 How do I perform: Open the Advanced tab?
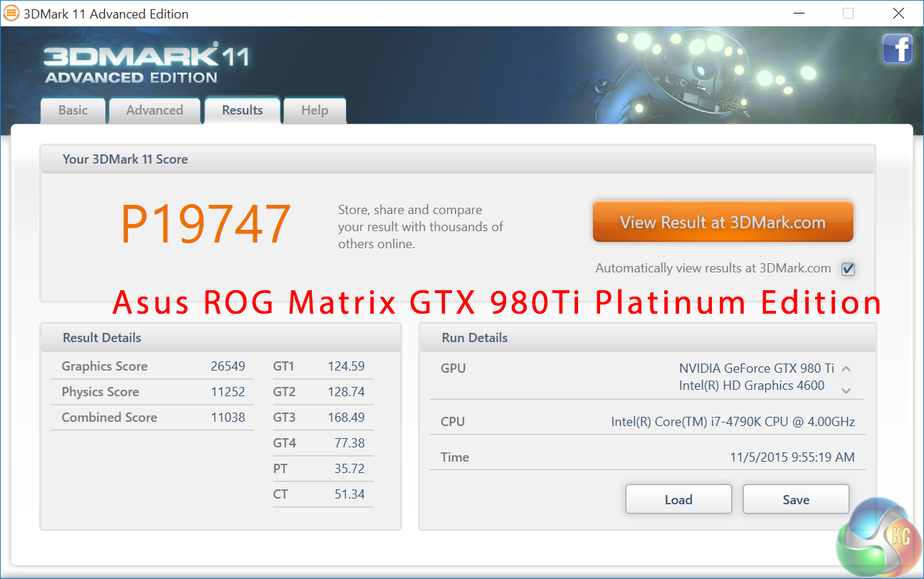[154, 110]
